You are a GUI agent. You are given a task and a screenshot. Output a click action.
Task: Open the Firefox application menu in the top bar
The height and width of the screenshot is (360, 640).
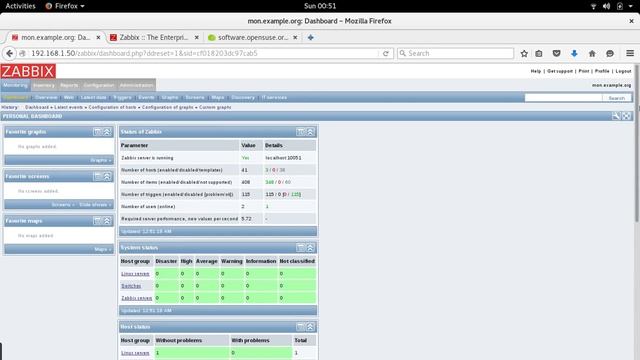(x=65, y=6)
